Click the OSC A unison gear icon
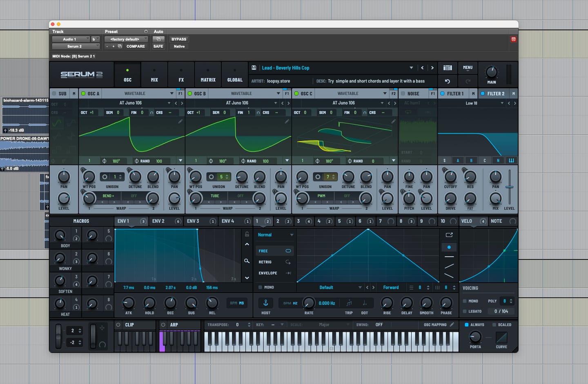The width and height of the screenshot is (588, 384). (105, 177)
